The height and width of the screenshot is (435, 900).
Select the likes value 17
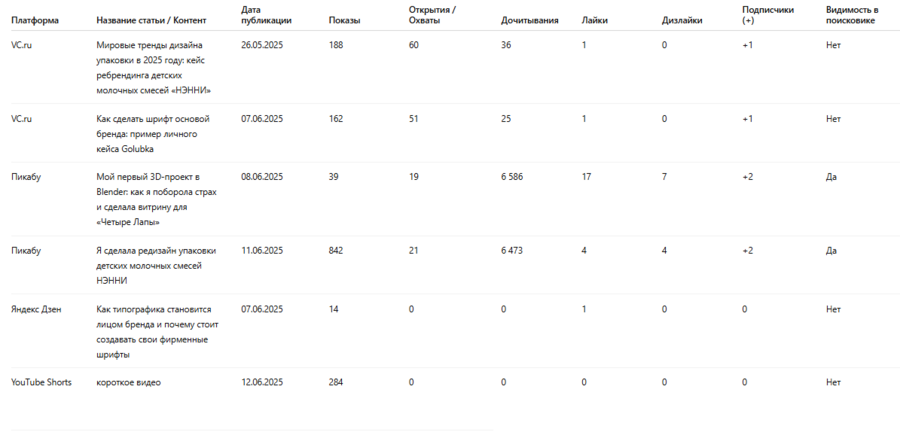tap(586, 177)
